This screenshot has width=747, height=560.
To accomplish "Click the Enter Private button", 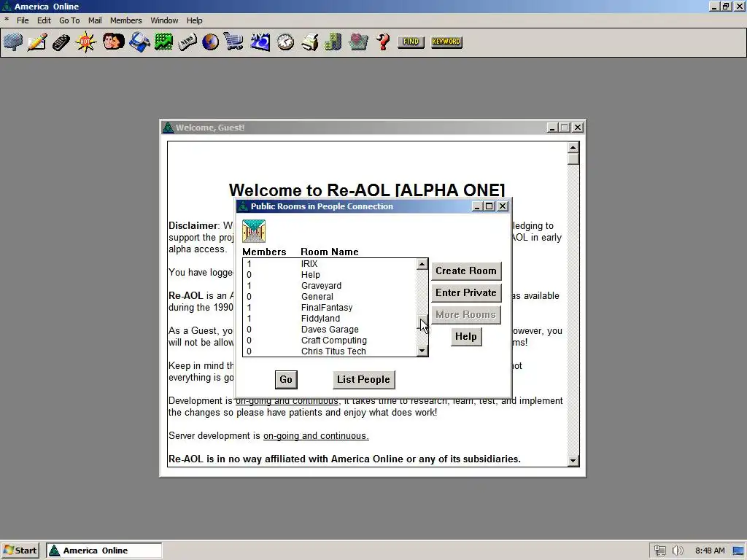I will 466,293.
